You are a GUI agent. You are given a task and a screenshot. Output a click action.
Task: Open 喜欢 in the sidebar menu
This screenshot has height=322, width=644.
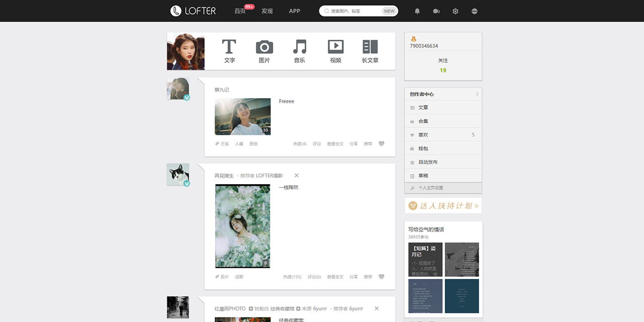point(443,135)
